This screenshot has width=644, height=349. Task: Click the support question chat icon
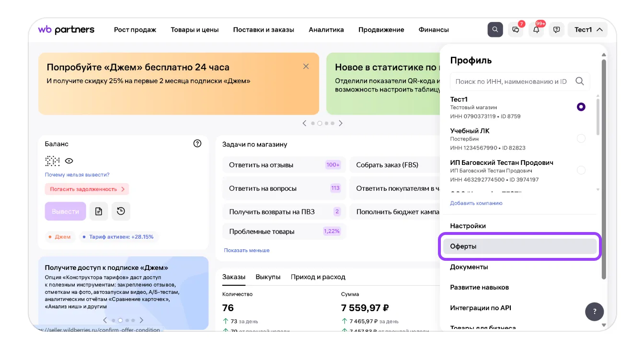point(556,30)
